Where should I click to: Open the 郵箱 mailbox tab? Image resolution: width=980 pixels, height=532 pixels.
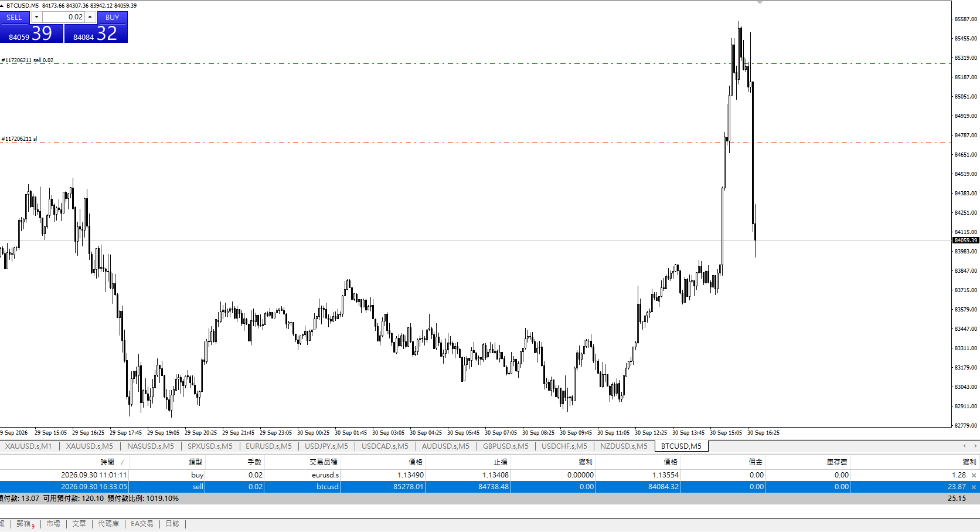(25, 524)
